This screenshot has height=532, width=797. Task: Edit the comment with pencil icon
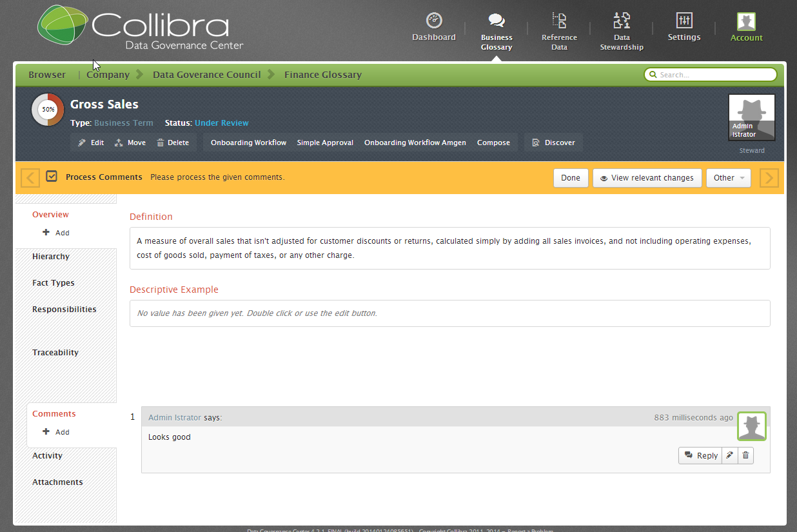click(730, 455)
